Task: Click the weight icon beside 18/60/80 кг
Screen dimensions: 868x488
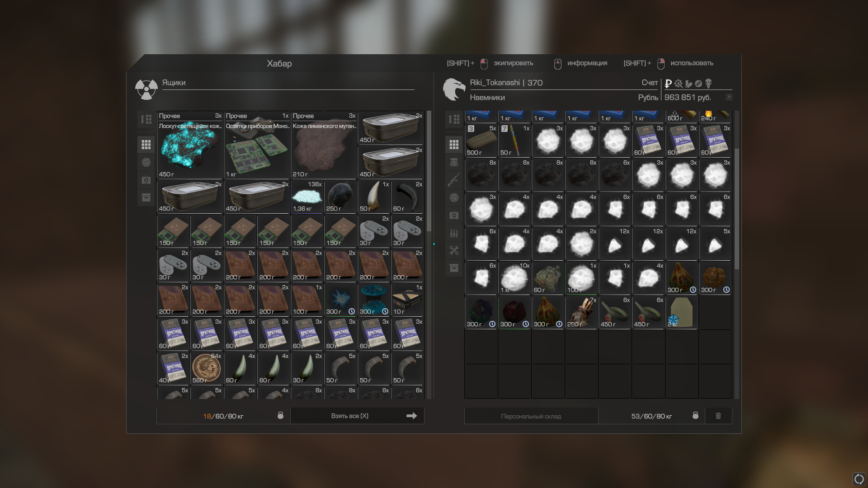Action: point(280,415)
